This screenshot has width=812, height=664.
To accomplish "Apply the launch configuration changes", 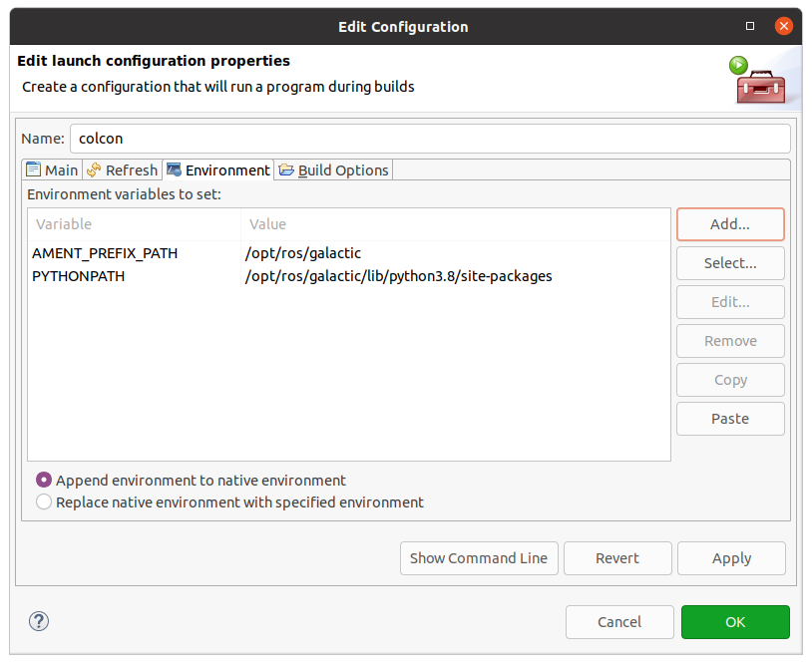I will 731,558.
